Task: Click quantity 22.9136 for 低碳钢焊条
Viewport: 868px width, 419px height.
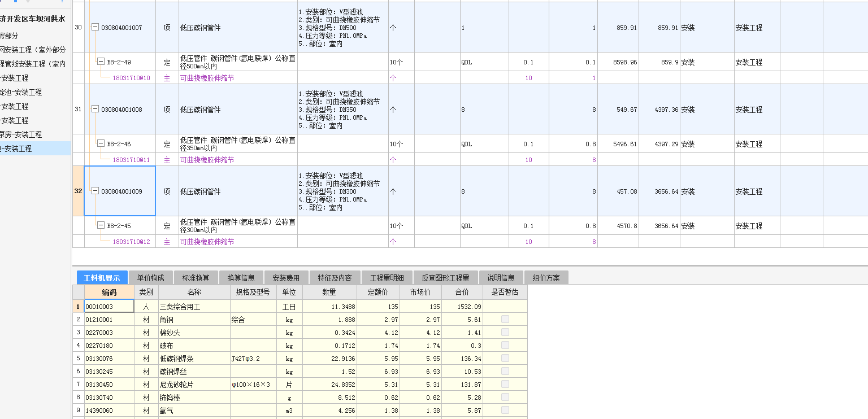Action: tap(329, 358)
